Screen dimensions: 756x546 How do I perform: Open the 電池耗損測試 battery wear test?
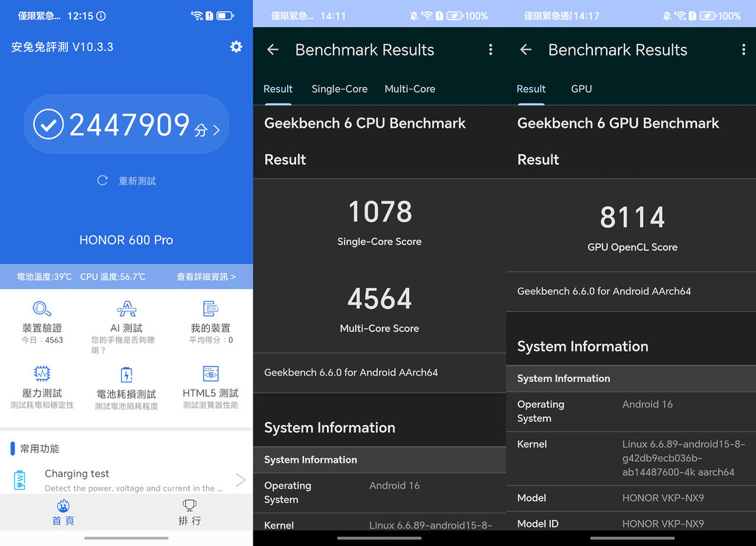click(126, 385)
